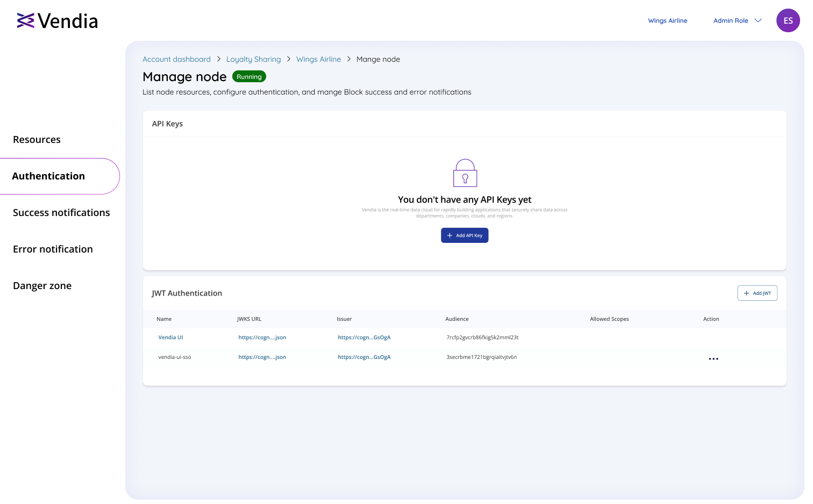Switch to the Error notification section
The height and width of the screenshot is (504, 813).
(x=53, y=249)
